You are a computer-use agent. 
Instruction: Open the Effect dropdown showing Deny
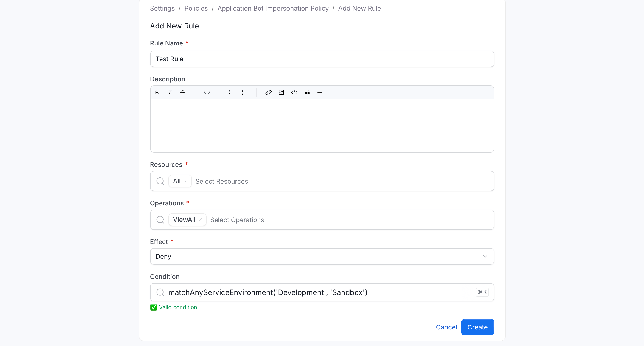coord(322,256)
